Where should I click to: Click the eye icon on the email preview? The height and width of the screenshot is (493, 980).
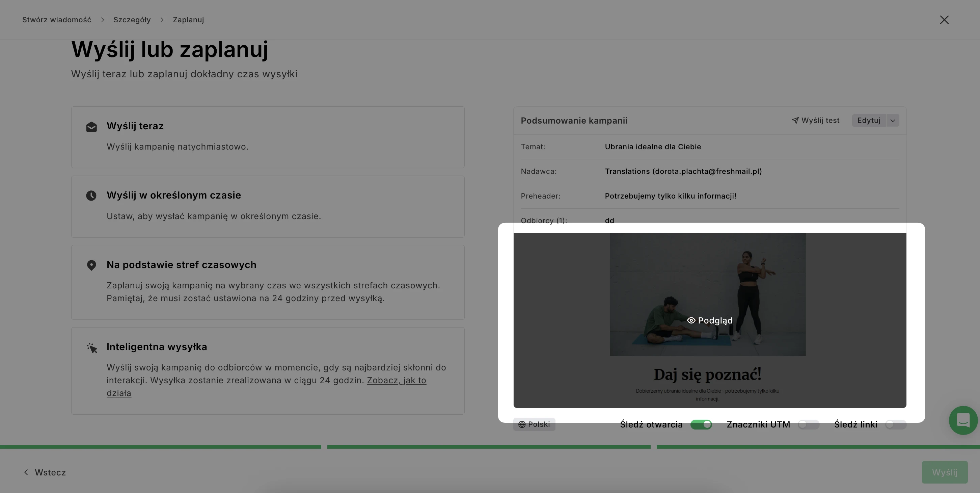[x=691, y=320]
